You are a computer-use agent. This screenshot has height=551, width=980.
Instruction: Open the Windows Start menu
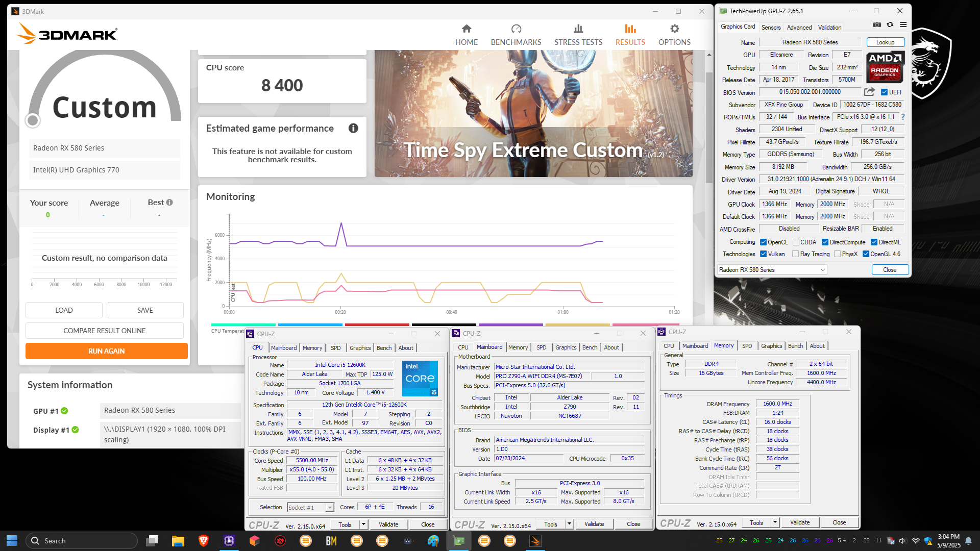[x=12, y=540]
